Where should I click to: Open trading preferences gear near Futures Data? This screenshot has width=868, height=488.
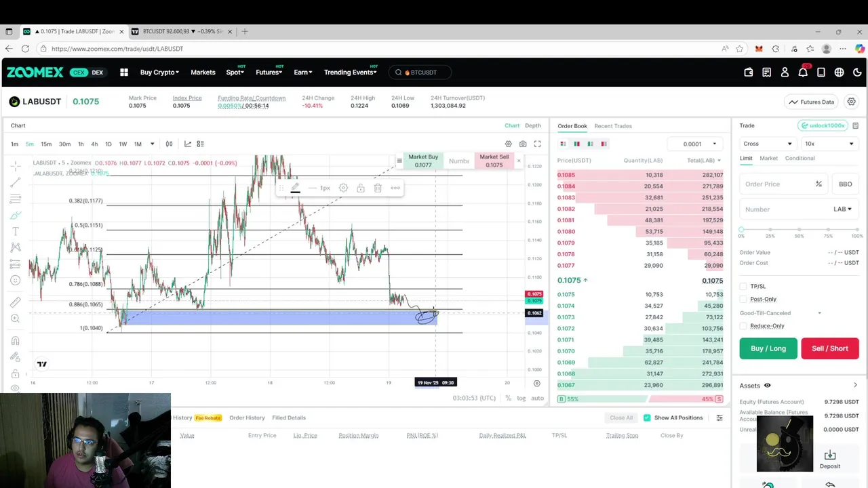(x=851, y=102)
